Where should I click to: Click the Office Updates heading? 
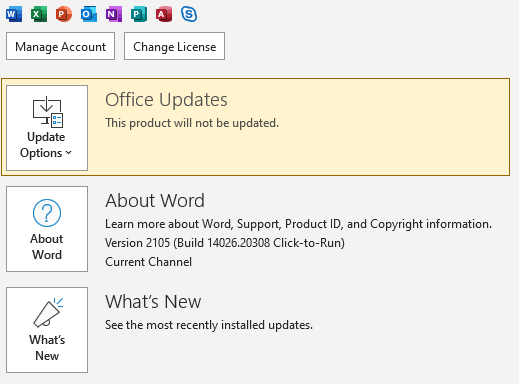(166, 100)
